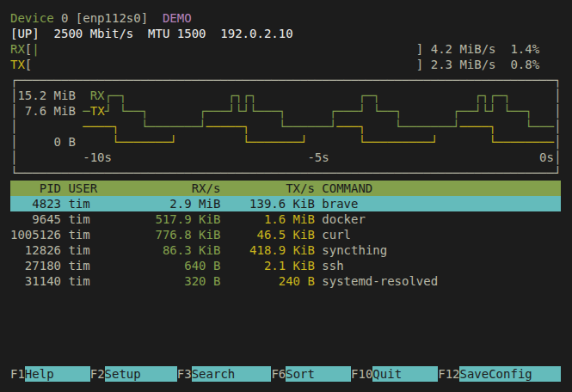Click the 418.9 KiB TX value

coord(282,250)
